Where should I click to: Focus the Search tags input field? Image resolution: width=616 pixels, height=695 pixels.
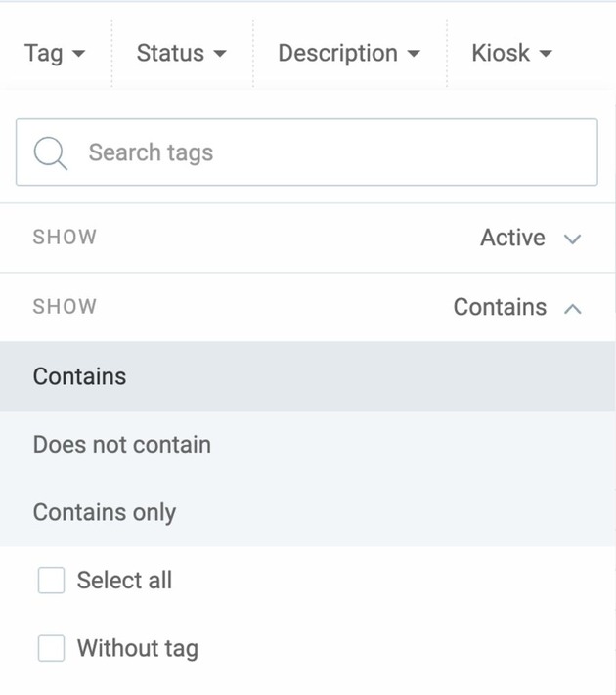pos(323,152)
